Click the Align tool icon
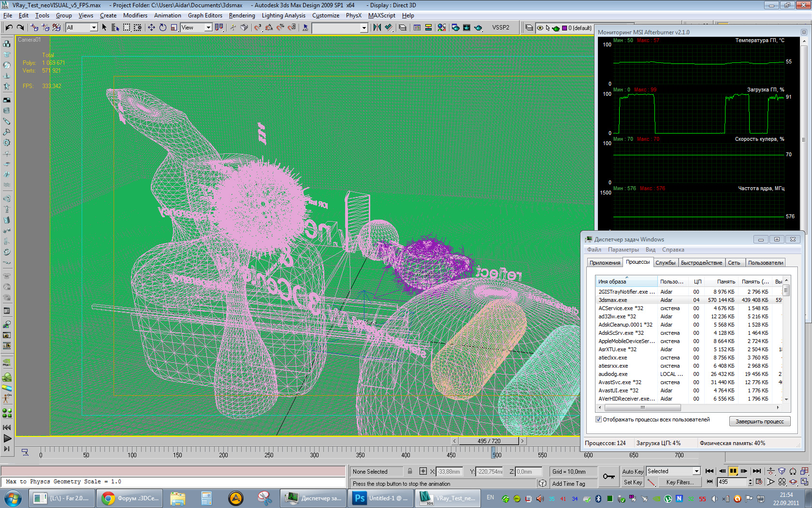812x508 pixels. [x=388, y=28]
